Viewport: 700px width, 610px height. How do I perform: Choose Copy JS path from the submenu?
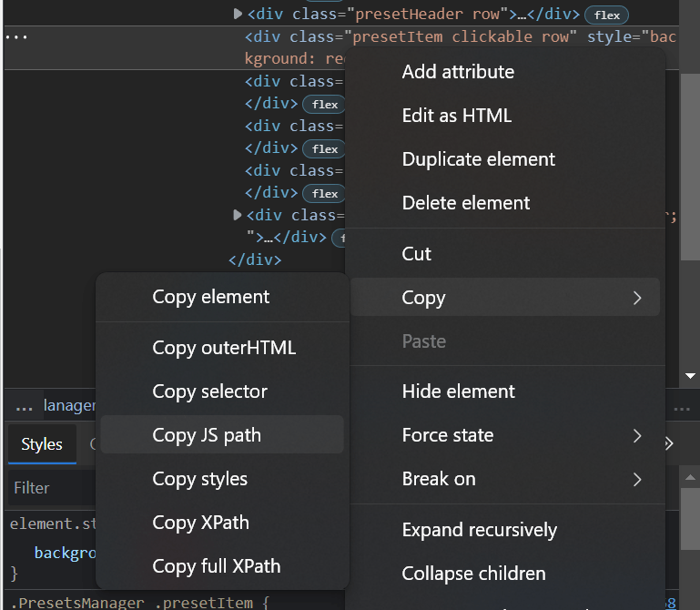[x=207, y=435]
